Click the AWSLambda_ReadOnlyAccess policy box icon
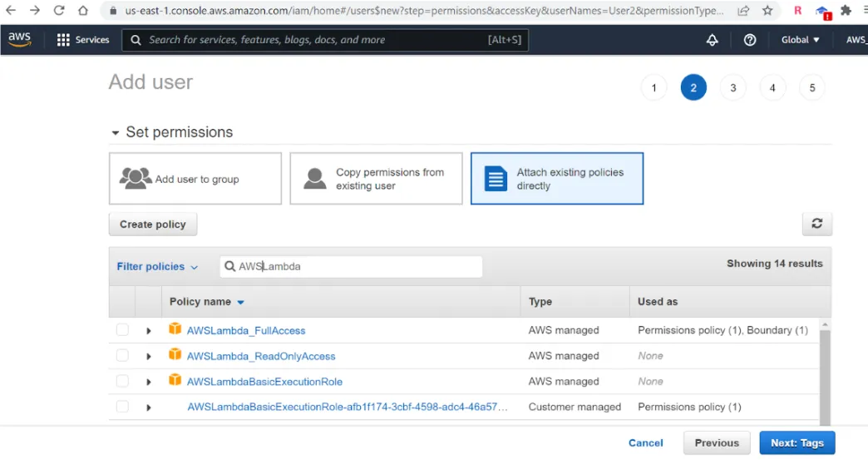This screenshot has height=464, width=868. point(175,354)
